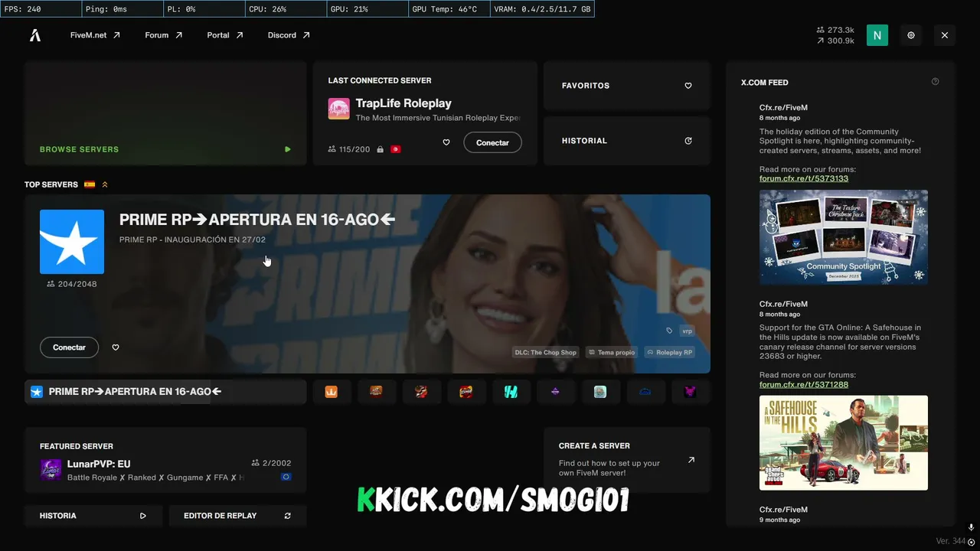Image resolution: width=980 pixels, height=551 pixels.
Task: Open the BROWSE SERVERS card
Action: pos(165,113)
